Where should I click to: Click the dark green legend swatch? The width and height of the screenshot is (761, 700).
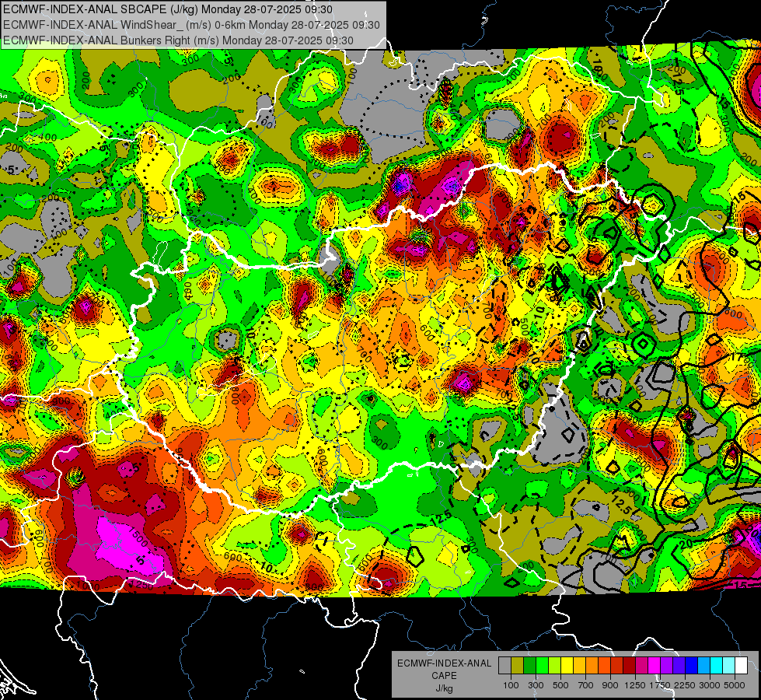(529, 665)
